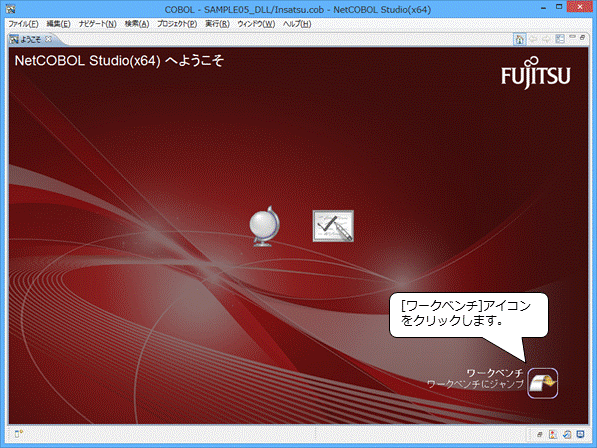Click the NetCOBOL Studio(x64) へようこそ heading

(x=119, y=61)
